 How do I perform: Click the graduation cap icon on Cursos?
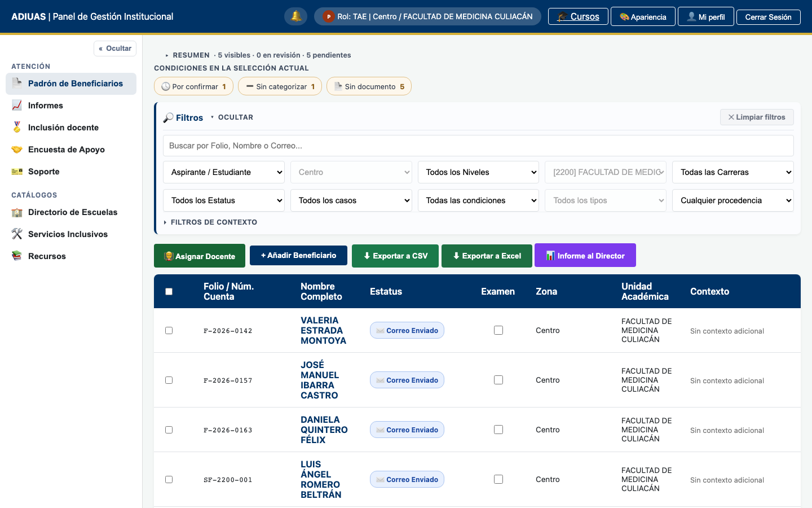click(562, 17)
